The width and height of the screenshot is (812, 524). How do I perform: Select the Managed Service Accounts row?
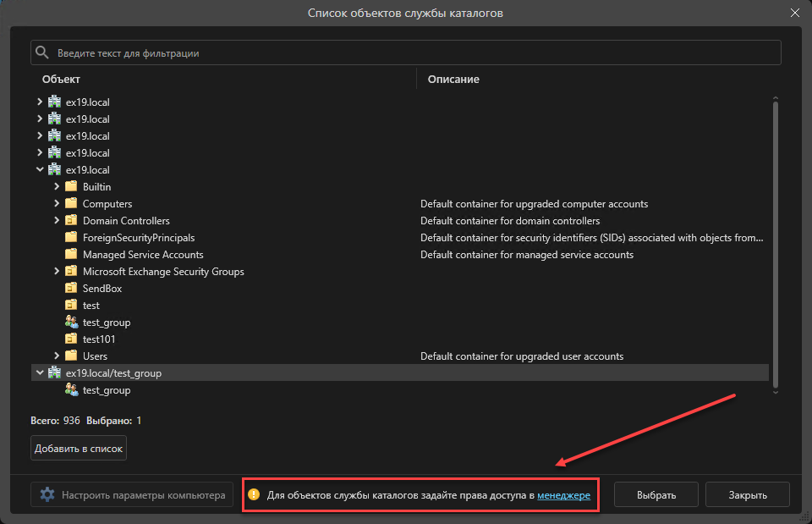click(143, 255)
